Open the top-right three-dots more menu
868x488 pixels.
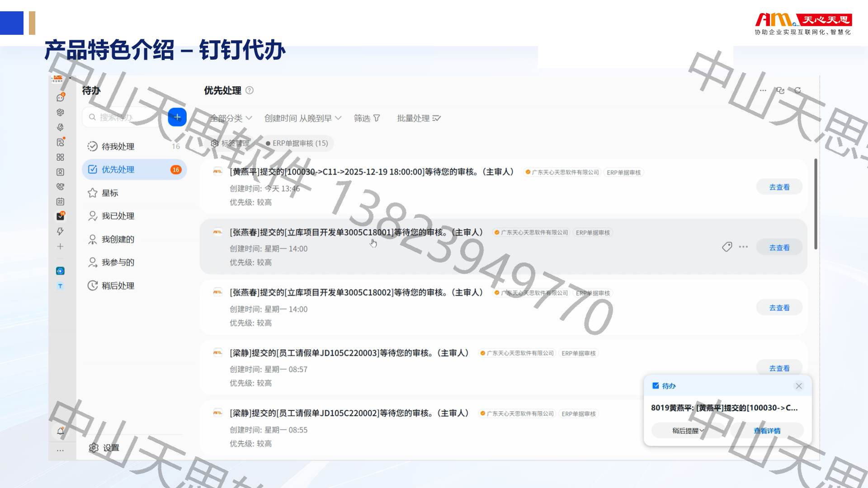[763, 90]
